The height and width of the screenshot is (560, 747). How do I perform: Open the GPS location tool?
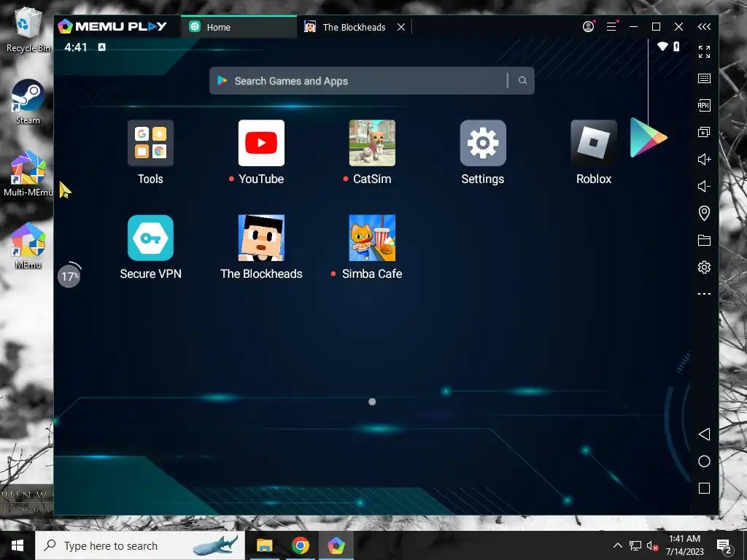[x=704, y=213]
